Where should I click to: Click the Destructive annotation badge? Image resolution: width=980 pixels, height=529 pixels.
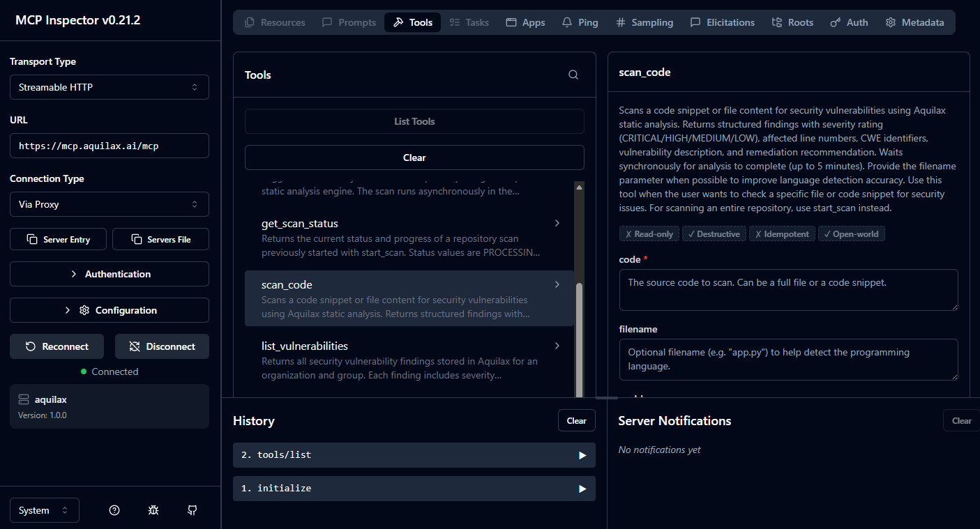pyautogui.click(x=714, y=234)
